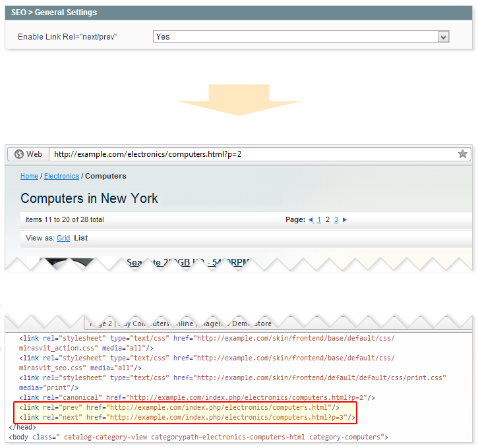Screen dimensions: 478x448
Task: Click the bookmark star icon
Action: click(462, 154)
